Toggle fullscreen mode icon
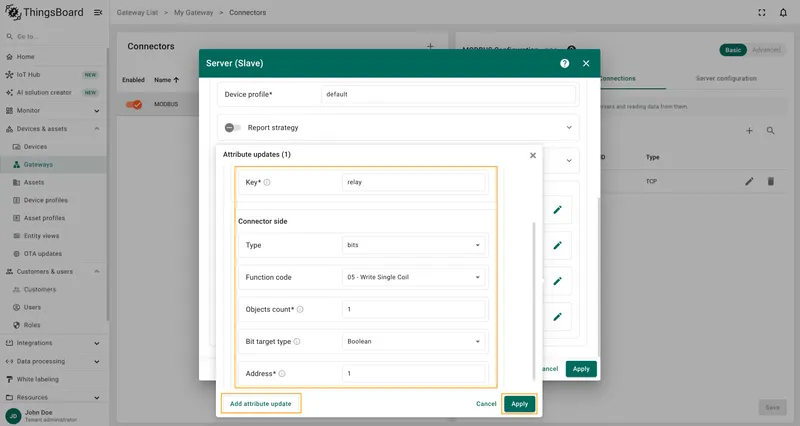800x426 pixels. [x=762, y=12]
